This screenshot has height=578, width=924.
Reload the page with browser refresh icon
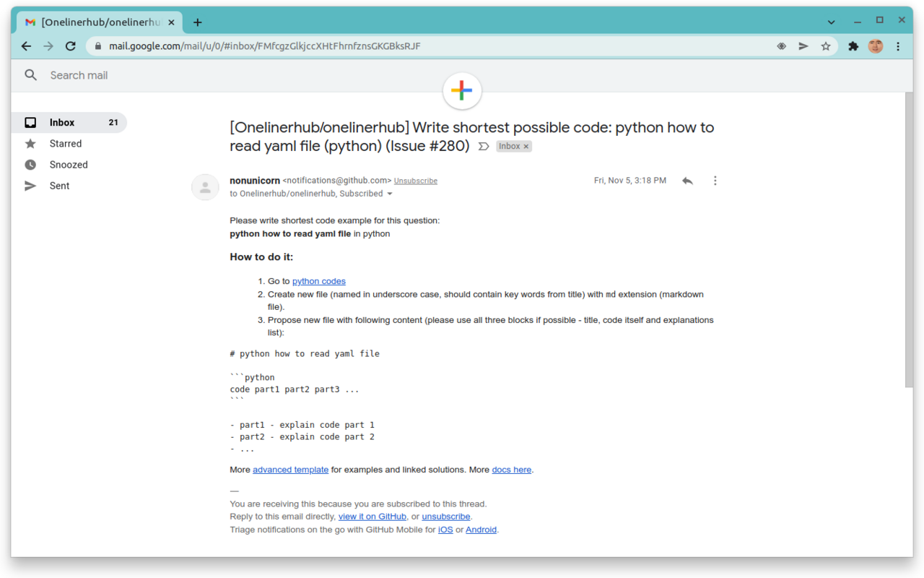(70, 46)
